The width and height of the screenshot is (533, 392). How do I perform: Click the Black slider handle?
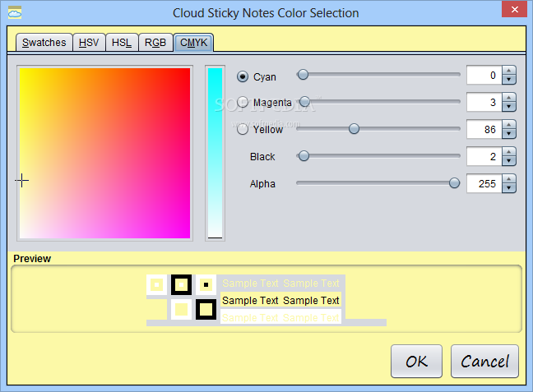pyautogui.click(x=304, y=156)
